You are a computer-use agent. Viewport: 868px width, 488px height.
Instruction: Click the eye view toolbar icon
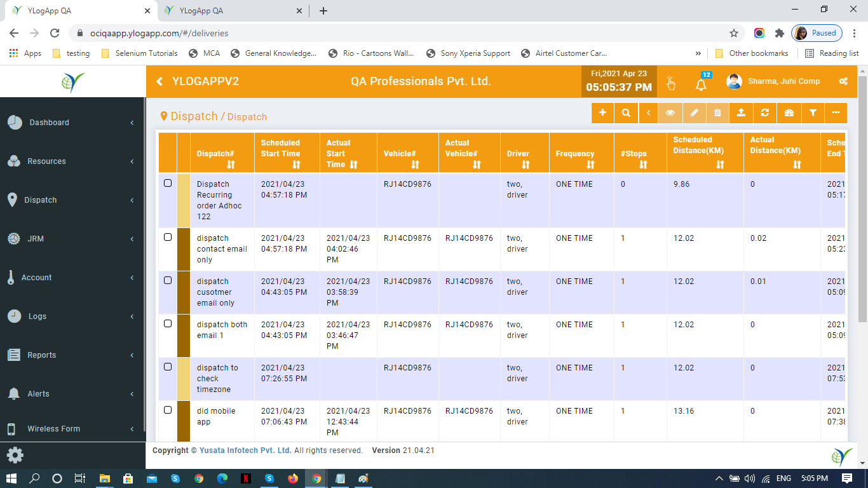670,113
